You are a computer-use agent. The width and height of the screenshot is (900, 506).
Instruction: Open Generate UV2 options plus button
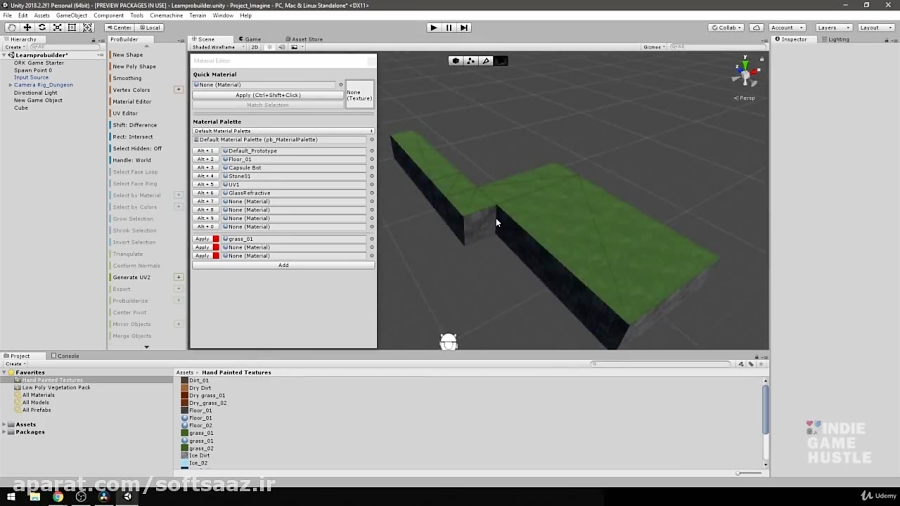point(179,277)
